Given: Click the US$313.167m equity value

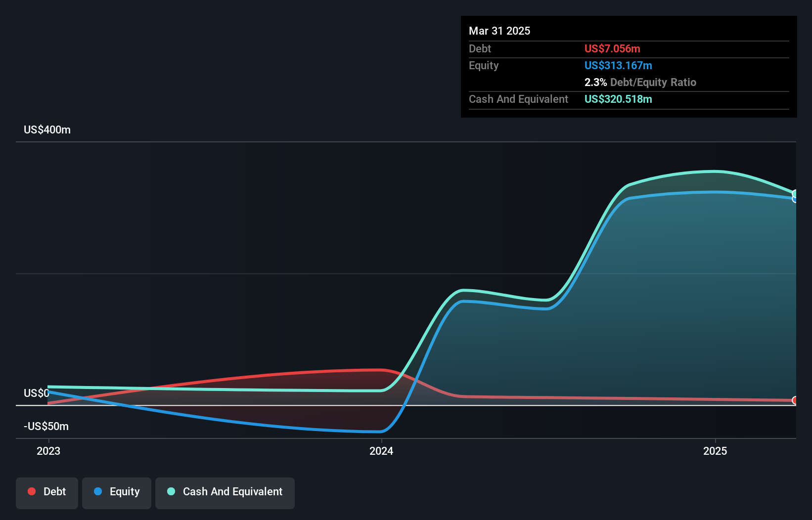Looking at the screenshot, I should [618, 65].
